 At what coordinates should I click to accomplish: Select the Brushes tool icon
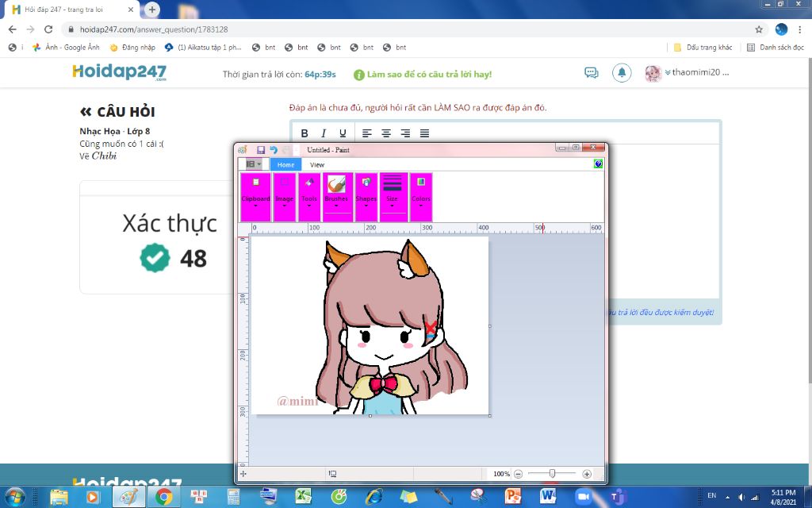336,183
